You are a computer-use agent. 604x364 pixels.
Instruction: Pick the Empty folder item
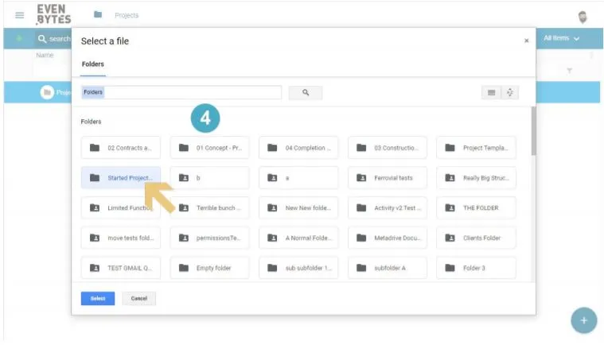click(209, 268)
